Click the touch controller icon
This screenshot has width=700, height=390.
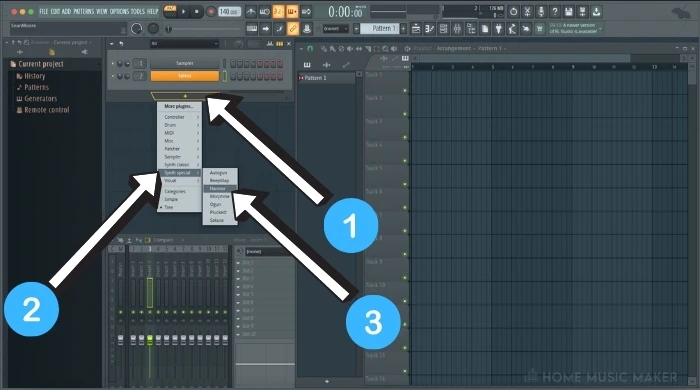point(526,29)
